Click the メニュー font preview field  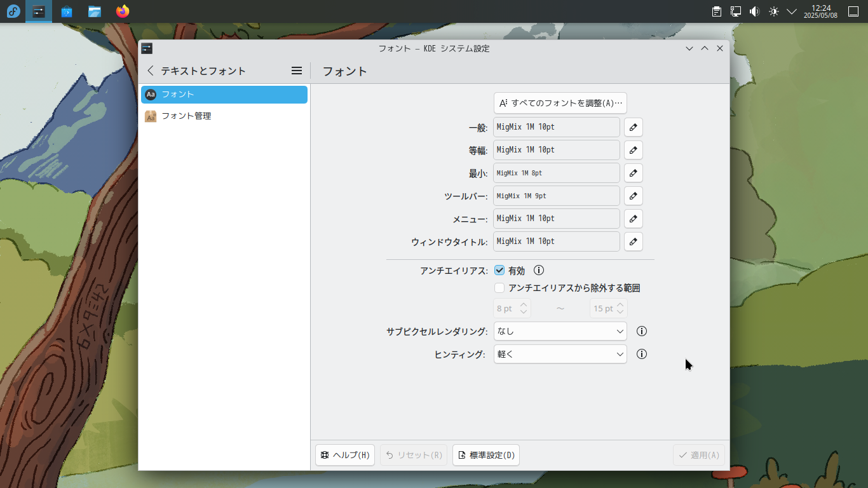tap(557, 219)
